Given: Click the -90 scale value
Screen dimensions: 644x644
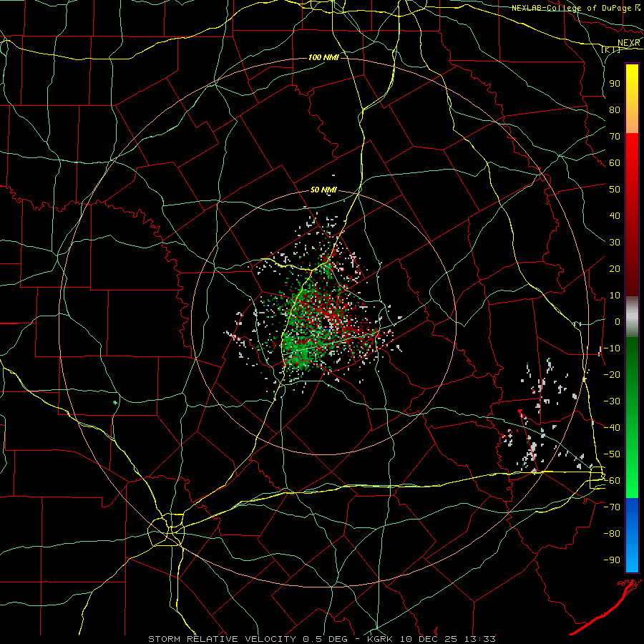Looking at the screenshot, I should [x=612, y=560].
